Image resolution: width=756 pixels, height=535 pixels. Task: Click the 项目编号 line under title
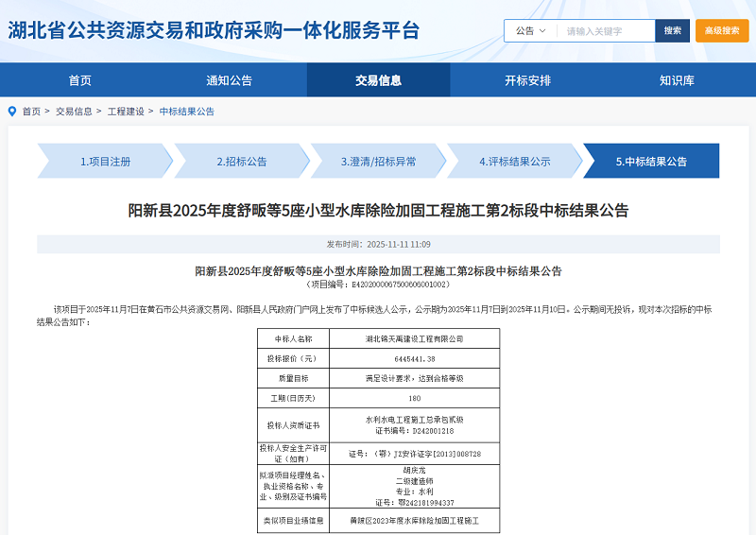[x=379, y=285]
